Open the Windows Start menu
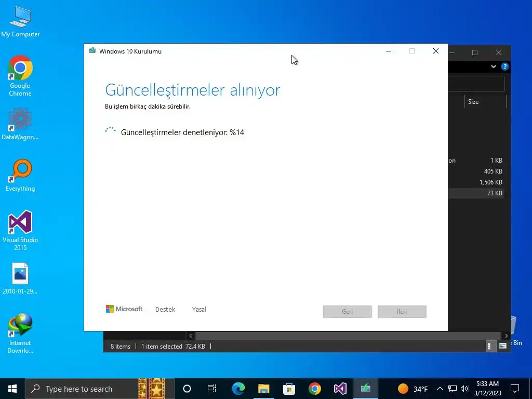The width and height of the screenshot is (532, 399). pos(12,389)
